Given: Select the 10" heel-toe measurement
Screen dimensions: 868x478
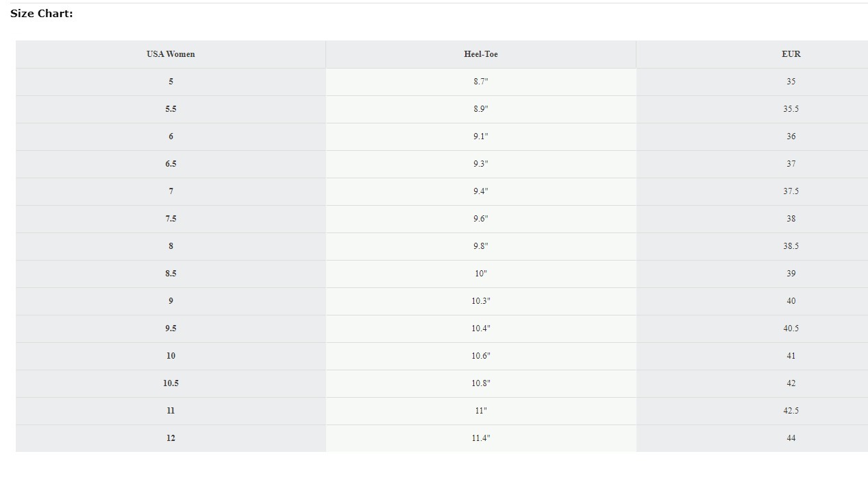Looking at the screenshot, I should [x=481, y=274].
